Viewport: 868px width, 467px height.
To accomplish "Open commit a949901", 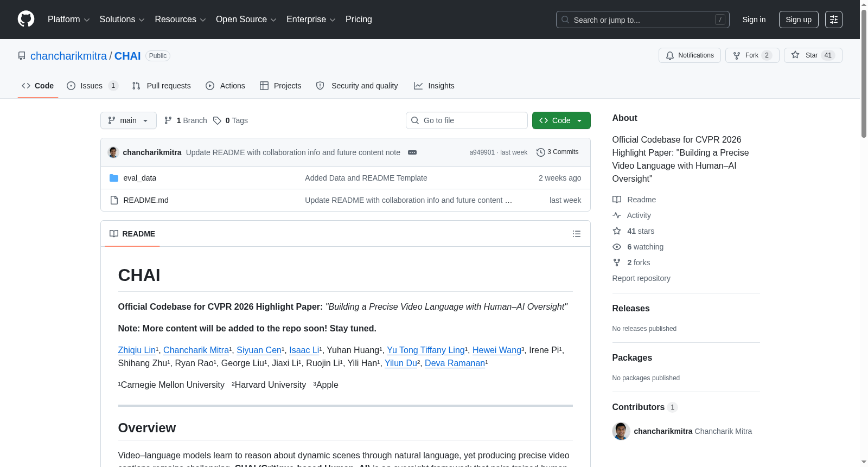I will 482,152.
